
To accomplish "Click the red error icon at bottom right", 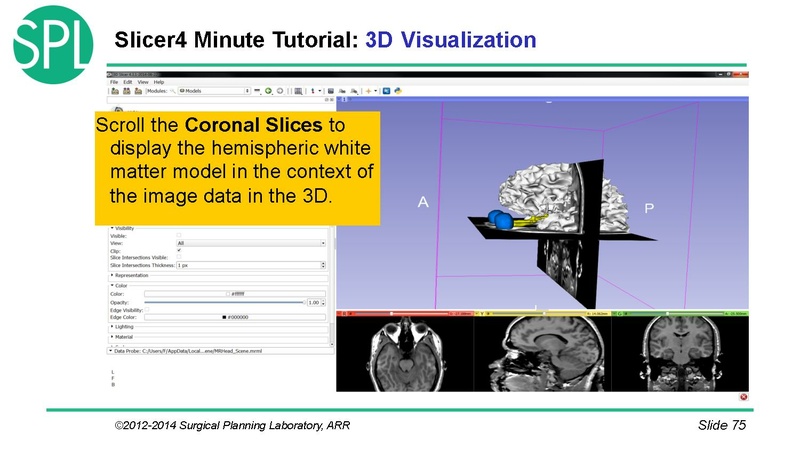I will (743, 397).
